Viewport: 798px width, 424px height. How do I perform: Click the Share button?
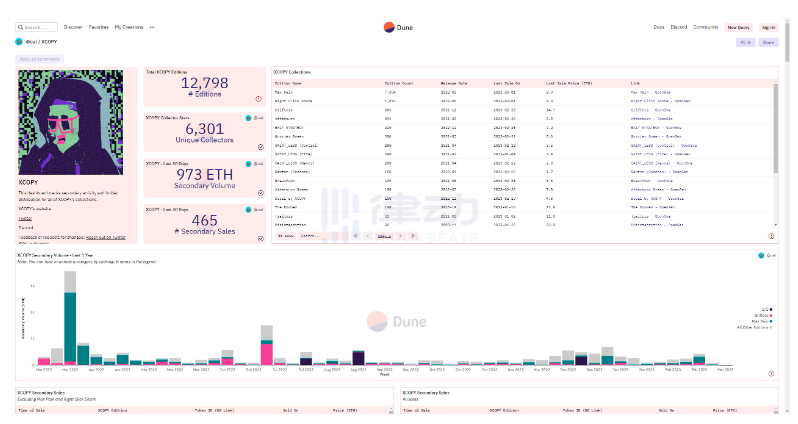768,42
